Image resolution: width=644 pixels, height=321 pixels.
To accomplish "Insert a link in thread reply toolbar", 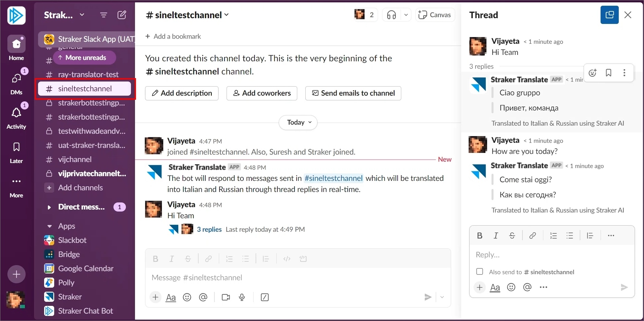I will tap(533, 236).
